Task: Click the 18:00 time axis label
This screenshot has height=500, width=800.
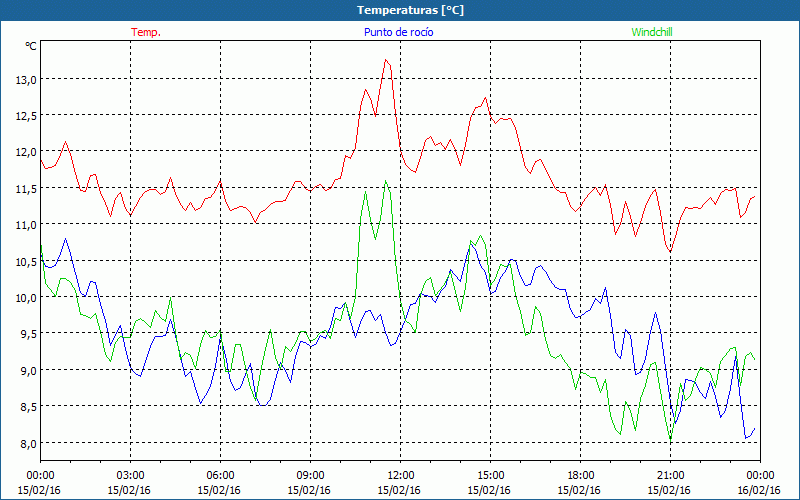Action: (580, 476)
